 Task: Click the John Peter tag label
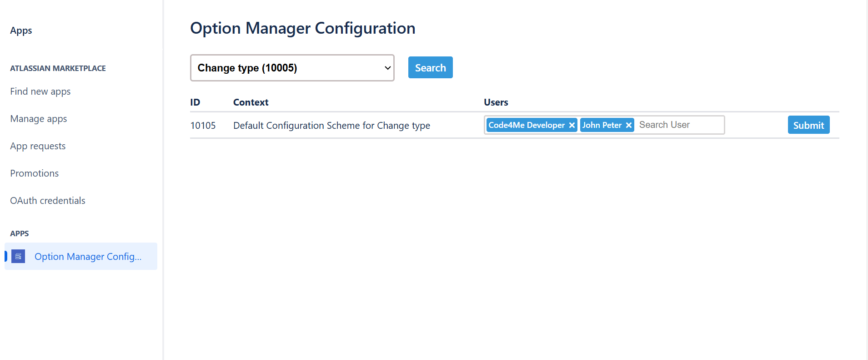pyautogui.click(x=602, y=125)
